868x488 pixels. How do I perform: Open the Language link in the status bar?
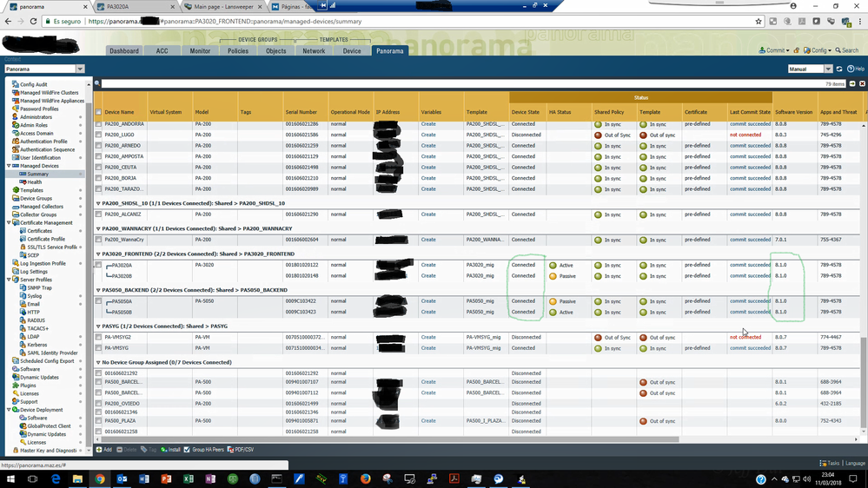pyautogui.click(x=855, y=463)
